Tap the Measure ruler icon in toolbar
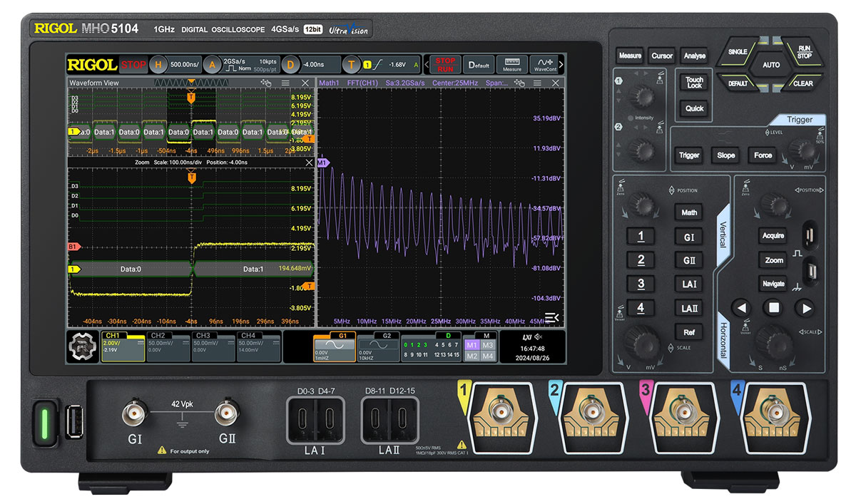 point(511,64)
